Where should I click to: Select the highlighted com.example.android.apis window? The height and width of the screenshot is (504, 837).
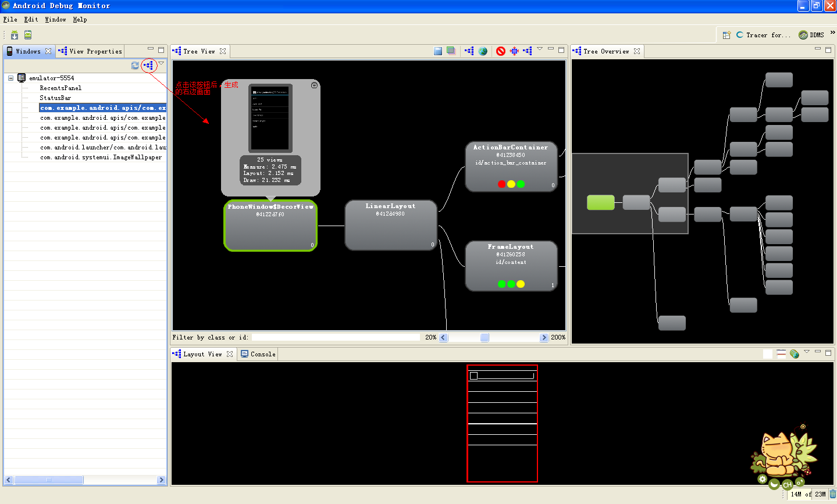coord(103,108)
